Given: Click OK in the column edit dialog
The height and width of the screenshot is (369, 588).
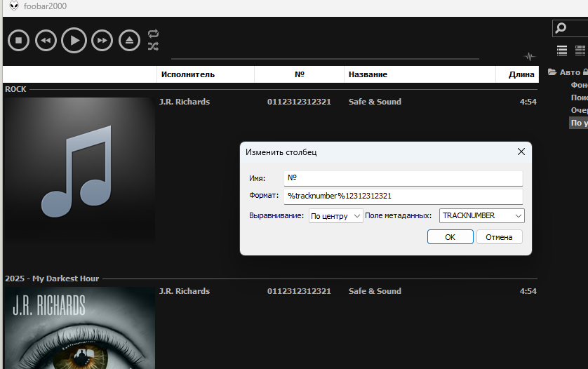Looking at the screenshot, I should (450, 237).
